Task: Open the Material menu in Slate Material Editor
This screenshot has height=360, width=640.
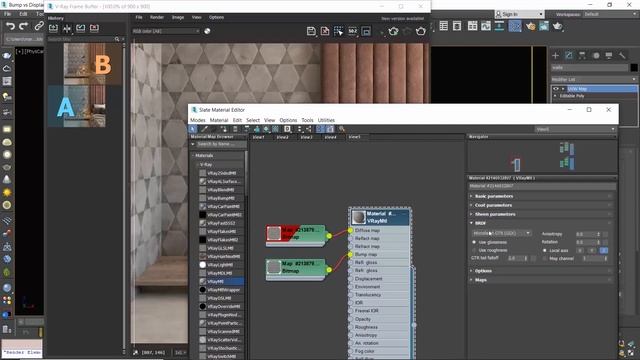Action: click(219, 120)
